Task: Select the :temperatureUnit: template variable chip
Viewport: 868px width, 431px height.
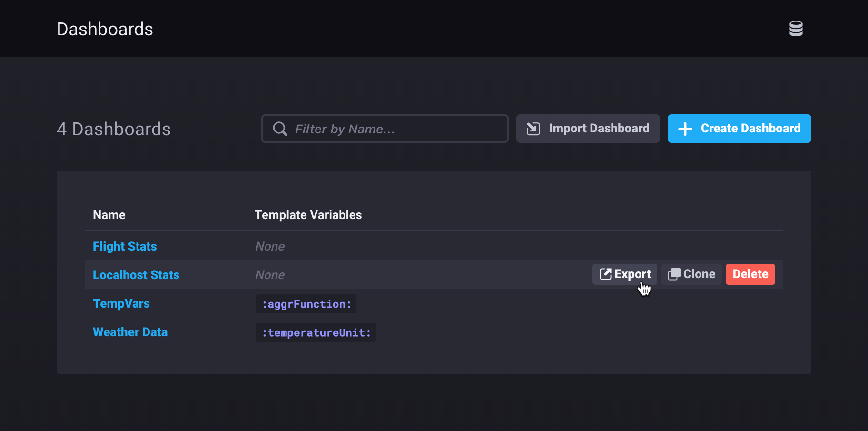Action: click(x=316, y=332)
